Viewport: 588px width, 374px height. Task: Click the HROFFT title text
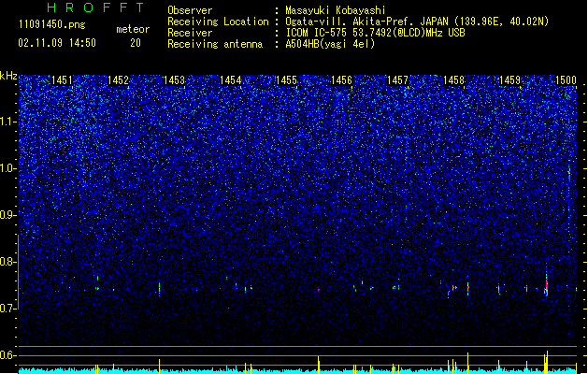(x=95, y=7)
